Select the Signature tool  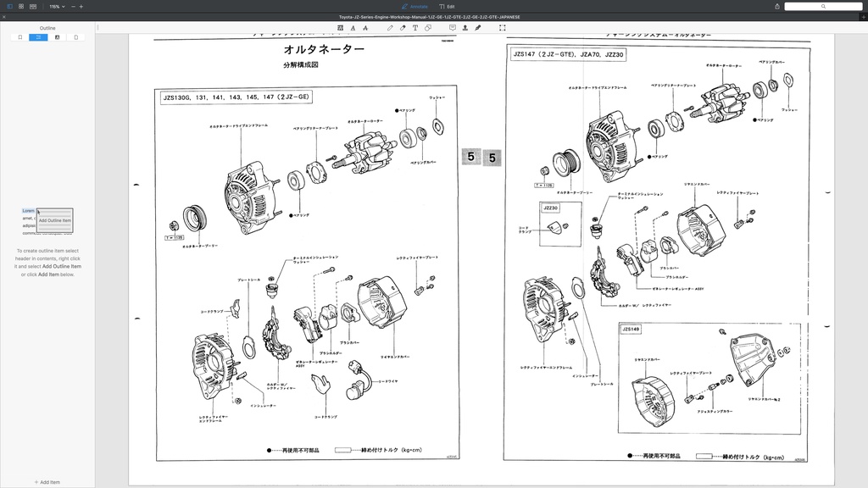tap(478, 27)
